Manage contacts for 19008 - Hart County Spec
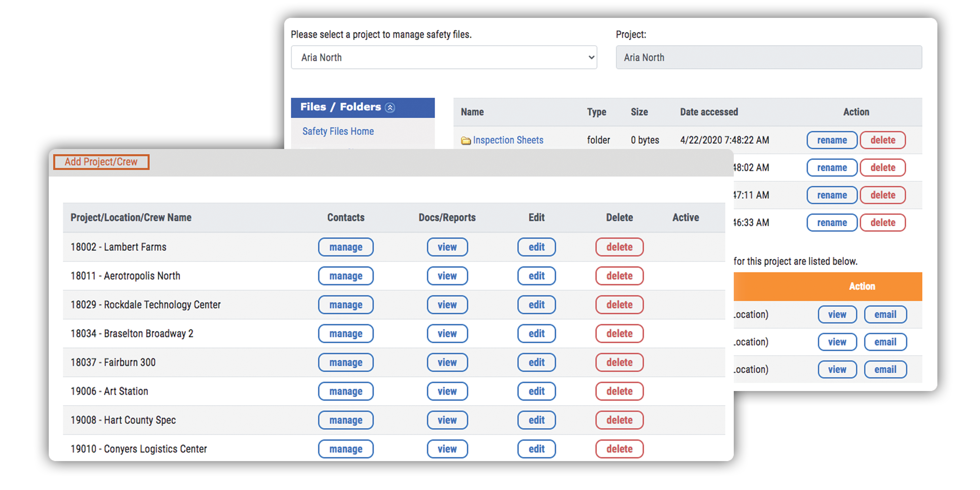 click(346, 420)
